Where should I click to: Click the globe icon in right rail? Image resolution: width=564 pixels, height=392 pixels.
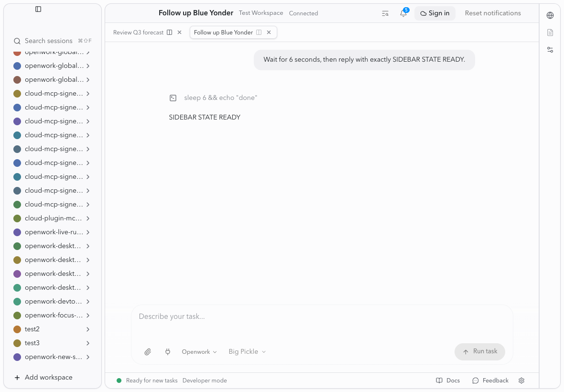[550, 15]
